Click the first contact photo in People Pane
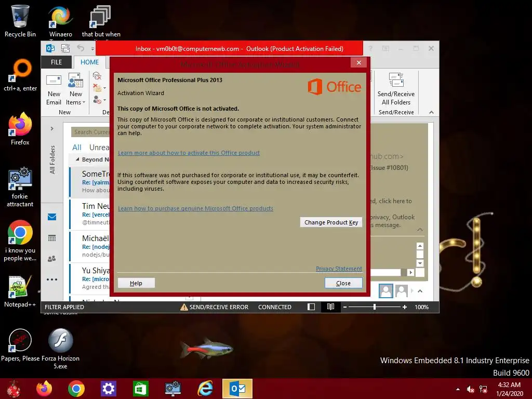The height and width of the screenshot is (399, 532). [x=386, y=291]
